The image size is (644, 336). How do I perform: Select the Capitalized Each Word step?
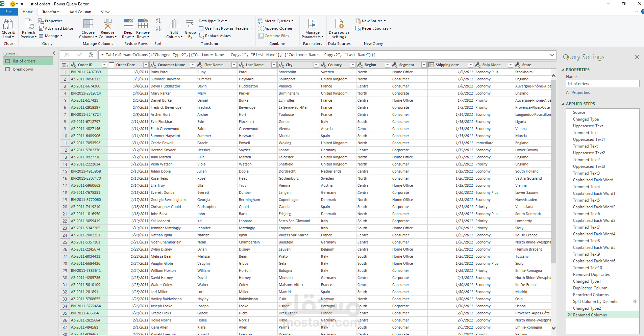click(593, 180)
